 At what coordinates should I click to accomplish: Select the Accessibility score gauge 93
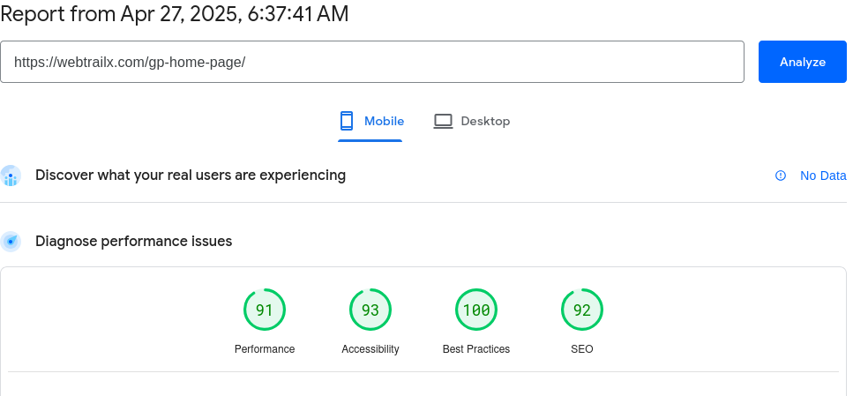tap(370, 310)
